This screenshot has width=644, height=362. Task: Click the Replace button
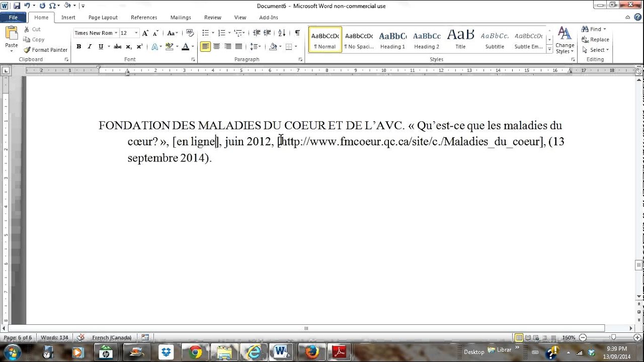tap(595, 40)
